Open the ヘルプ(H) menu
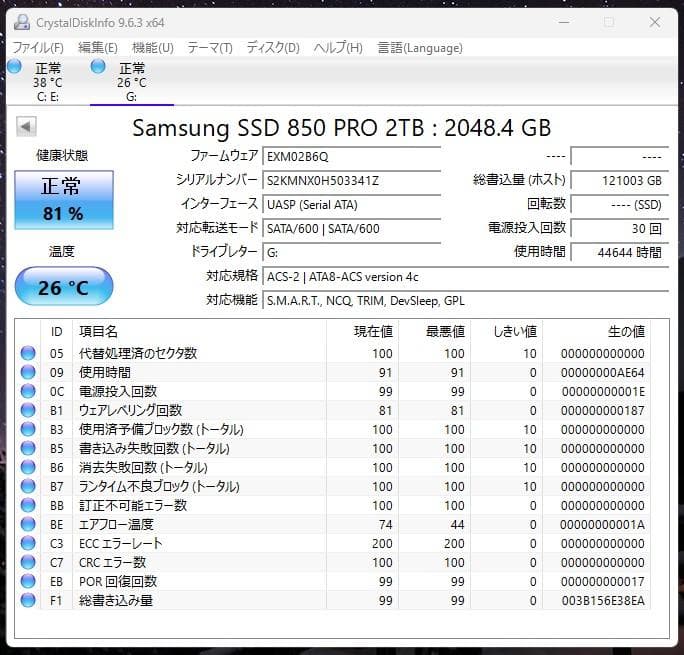Image resolution: width=684 pixels, height=655 pixels. (338, 48)
